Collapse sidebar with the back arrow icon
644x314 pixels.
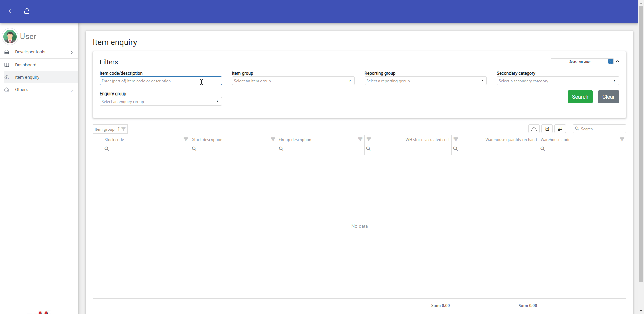[10, 11]
